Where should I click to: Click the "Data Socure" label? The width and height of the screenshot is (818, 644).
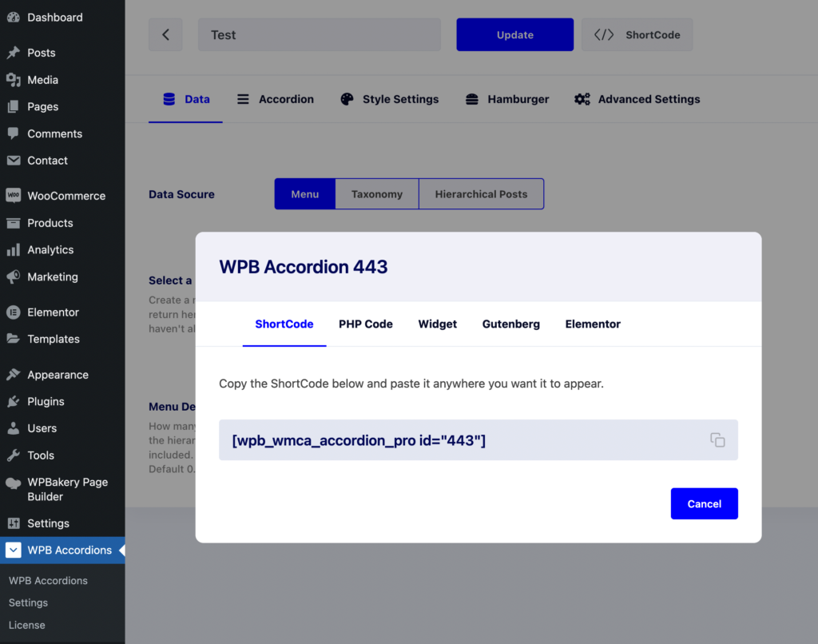pyautogui.click(x=181, y=194)
